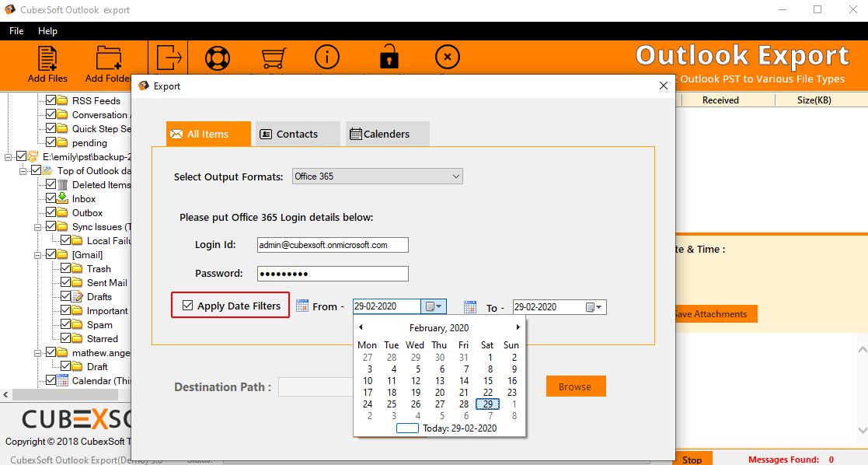Click the Browse button
The image size is (868, 465).
coord(575,386)
